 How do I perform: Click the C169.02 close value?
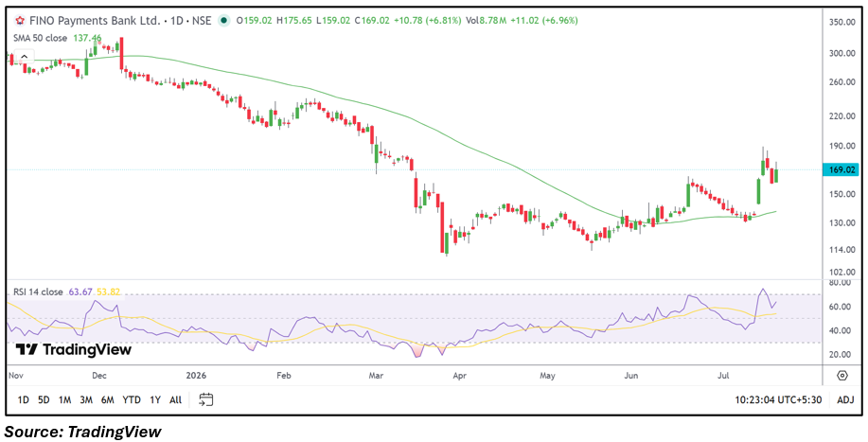pyautogui.click(x=371, y=21)
